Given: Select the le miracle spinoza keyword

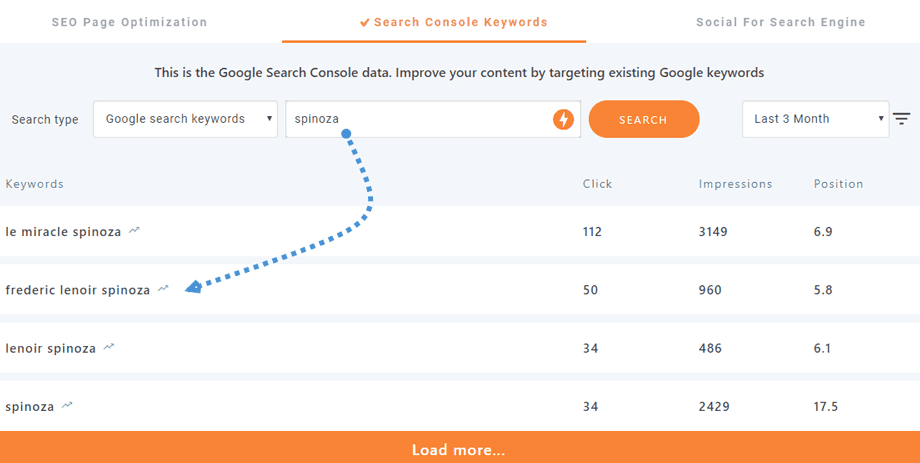Looking at the screenshot, I should [x=63, y=232].
